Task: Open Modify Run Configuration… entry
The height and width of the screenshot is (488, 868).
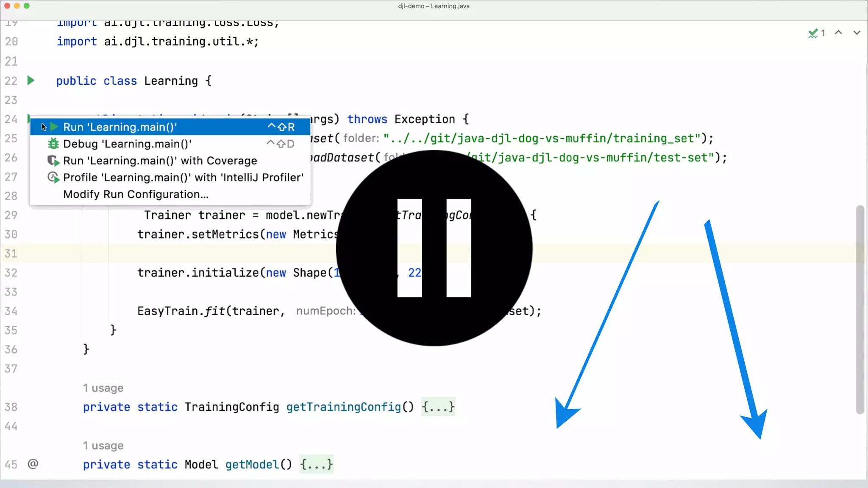Action: pyautogui.click(x=170, y=194)
